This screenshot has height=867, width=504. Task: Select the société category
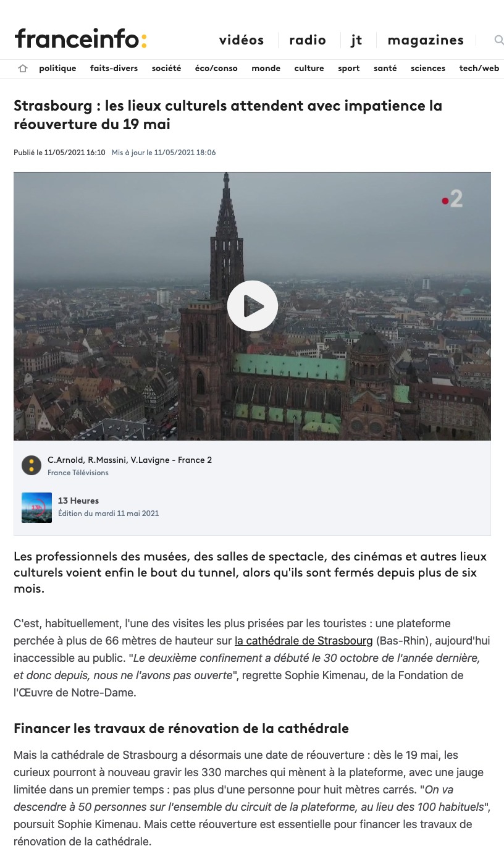167,69
